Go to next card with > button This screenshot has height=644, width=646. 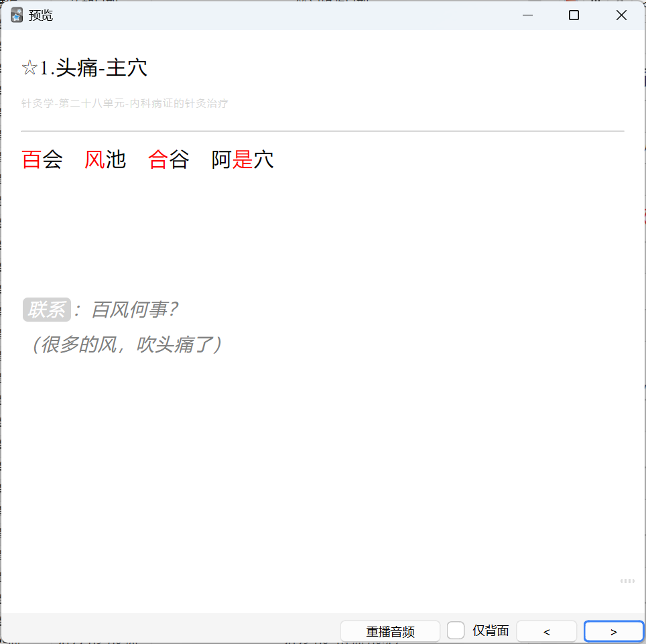(613, 631)
